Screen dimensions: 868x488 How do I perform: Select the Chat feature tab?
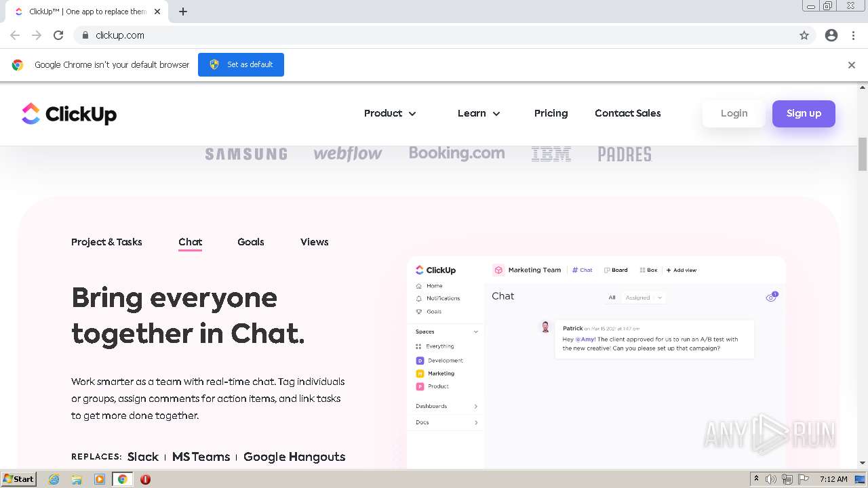(190, 242)
